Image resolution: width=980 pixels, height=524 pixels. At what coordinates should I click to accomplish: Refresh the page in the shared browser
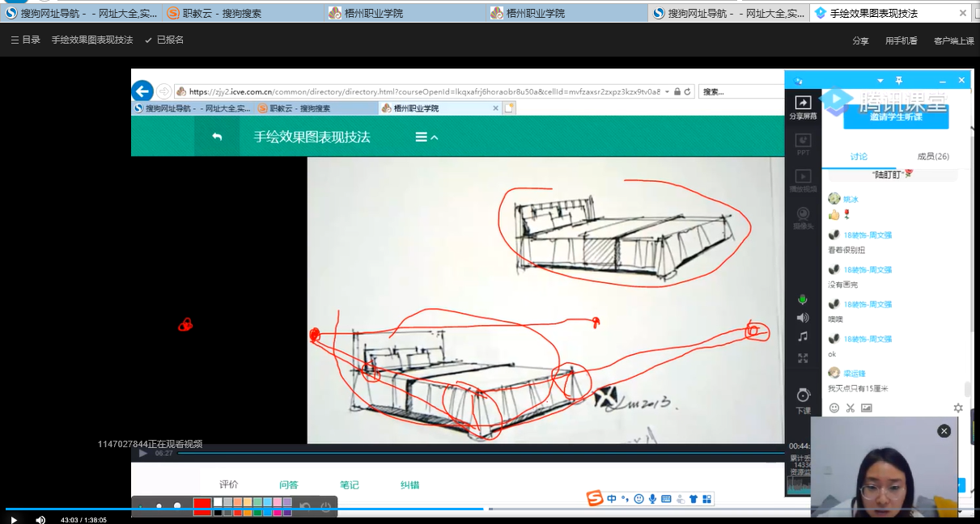[x=688, y=92]
